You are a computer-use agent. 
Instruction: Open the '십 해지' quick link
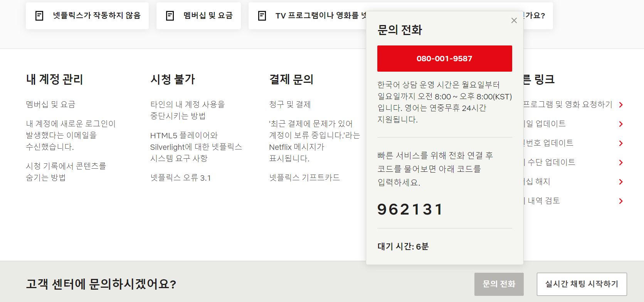pos(537,181)
